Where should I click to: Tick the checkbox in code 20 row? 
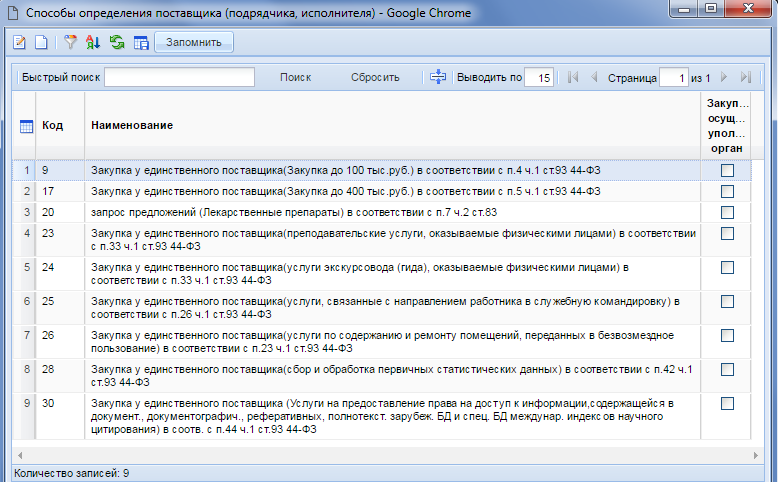(x=727, y=212)
